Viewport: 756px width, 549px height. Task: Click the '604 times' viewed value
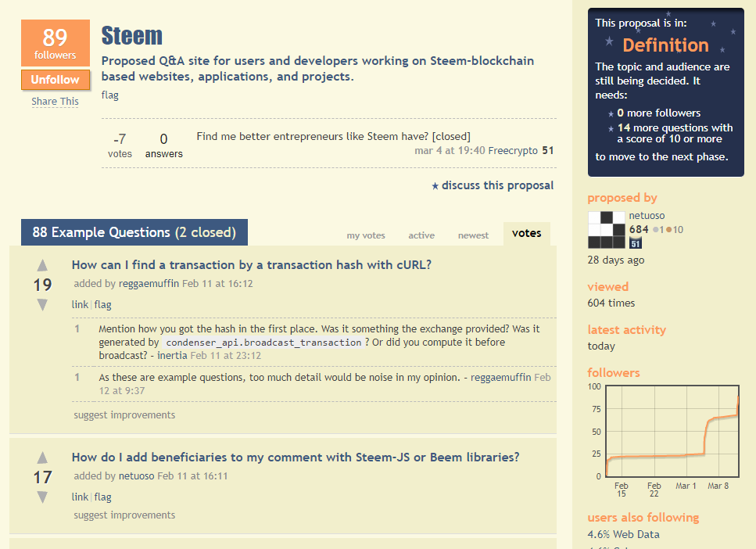(x=611, y=303)
